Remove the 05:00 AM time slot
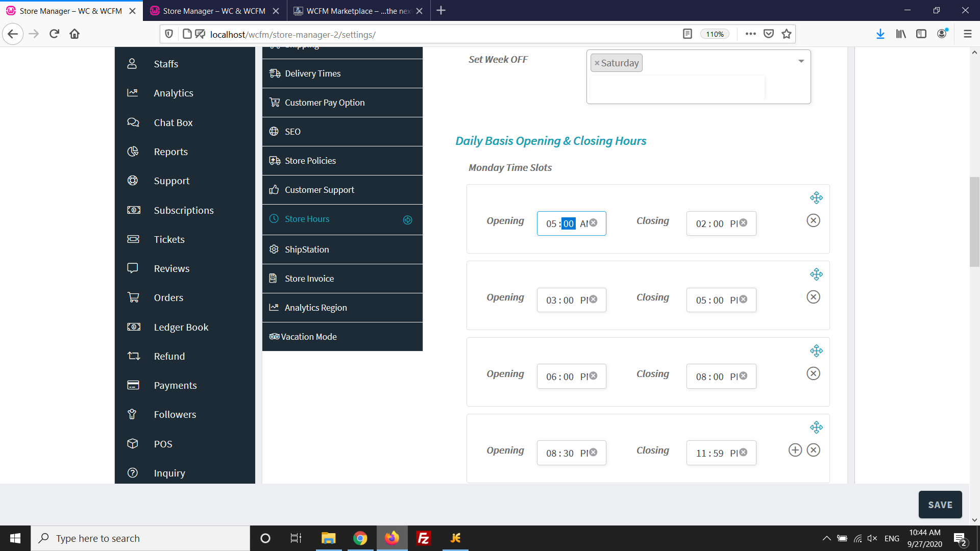The width and height of the screenshot is (980, 551). click(814, 220)
